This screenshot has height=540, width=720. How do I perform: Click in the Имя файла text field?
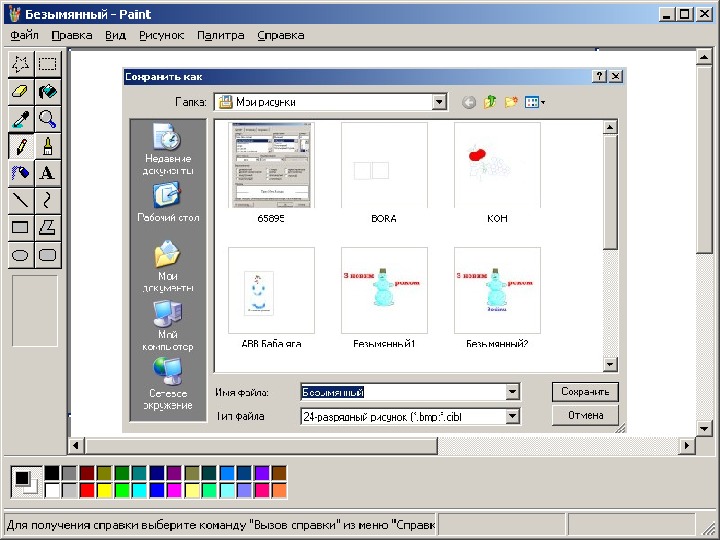coord(403,392)
